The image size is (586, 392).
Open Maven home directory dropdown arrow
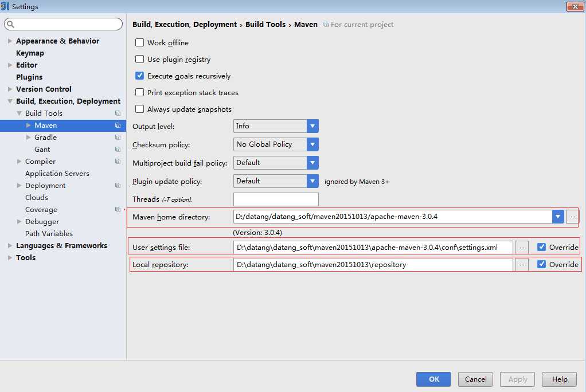558,217
